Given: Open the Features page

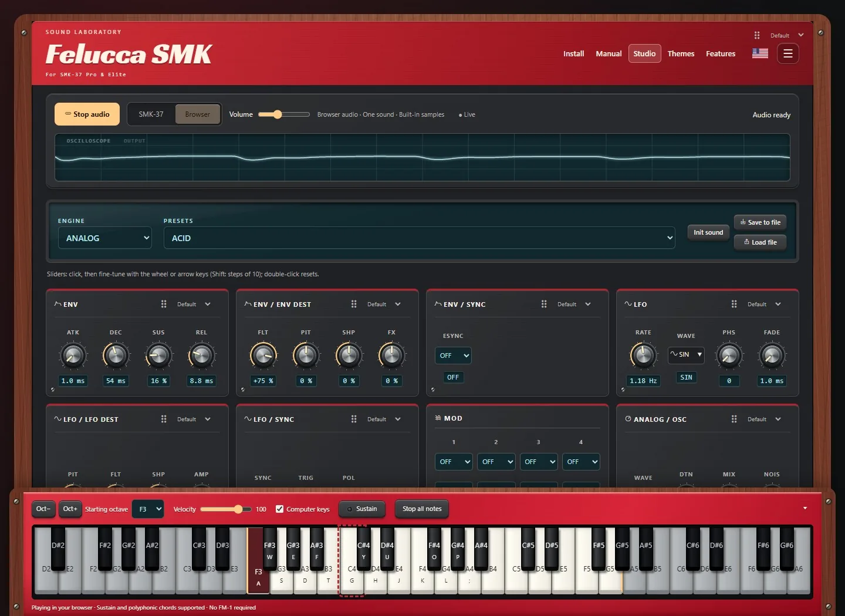Looking at the screenshot, I should point(721,53).
